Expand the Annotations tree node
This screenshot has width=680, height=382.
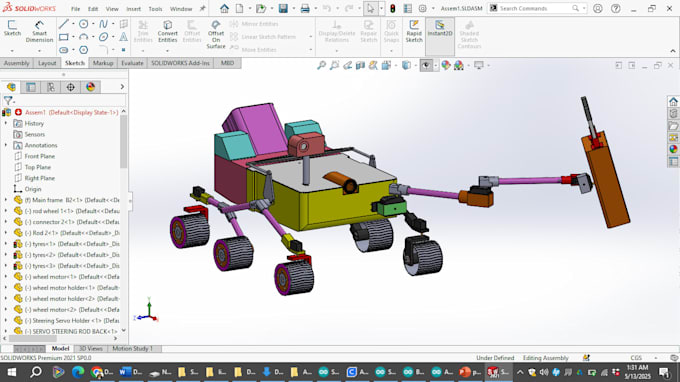click(6, 145)
